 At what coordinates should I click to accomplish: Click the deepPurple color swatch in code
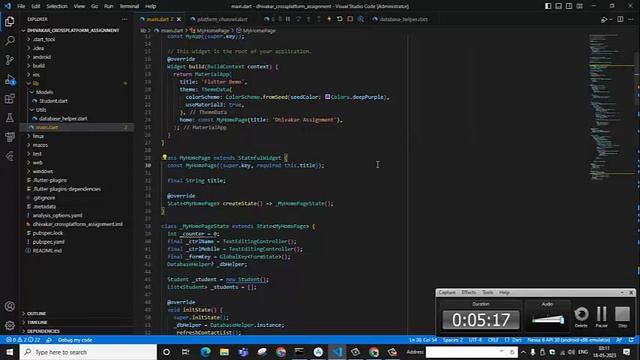[327, 97]
